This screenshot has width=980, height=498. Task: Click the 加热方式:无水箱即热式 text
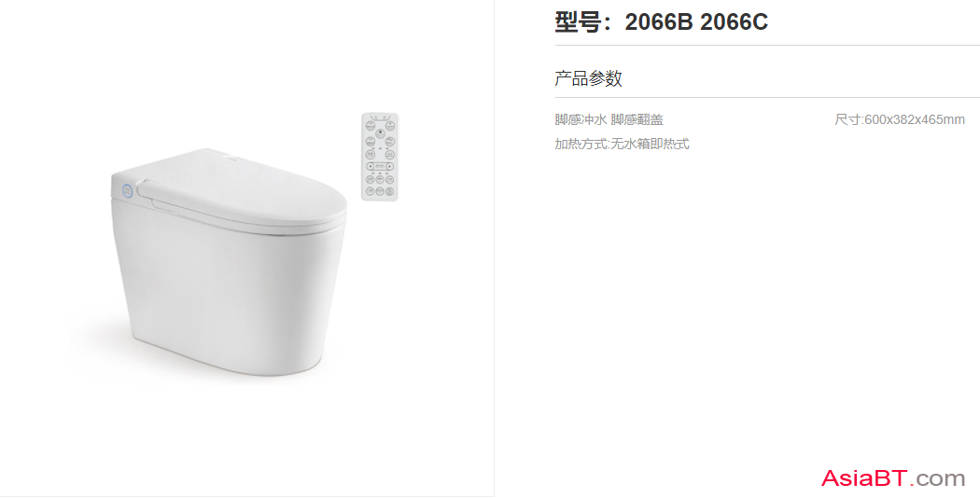(x=622, y=144)
